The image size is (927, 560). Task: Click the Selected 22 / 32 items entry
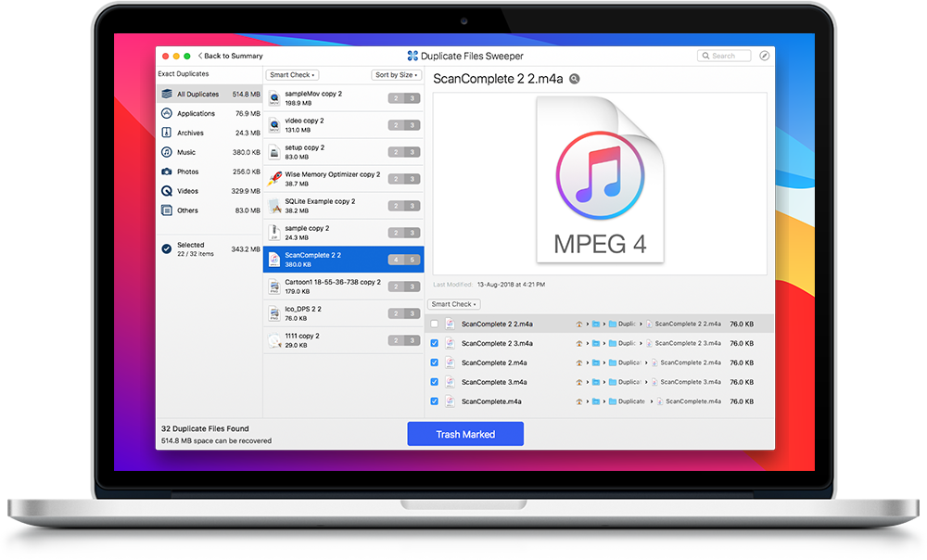[210, 249]
